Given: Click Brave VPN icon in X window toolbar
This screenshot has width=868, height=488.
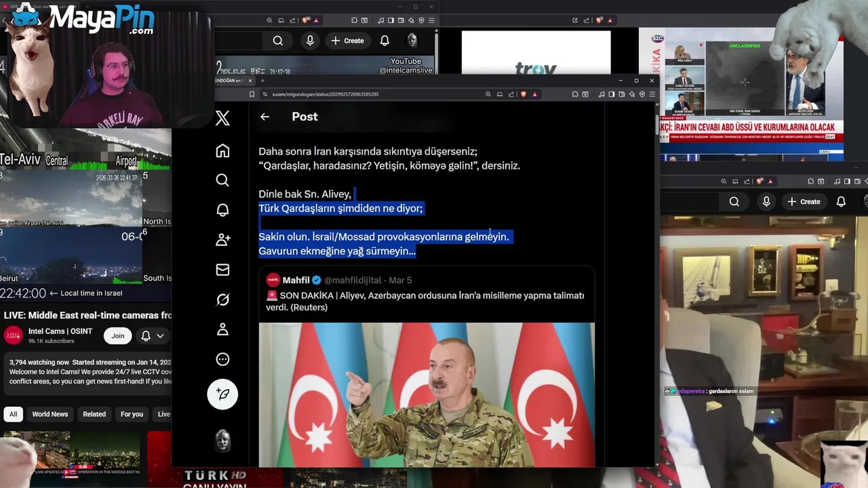Looking at the screenshot, I should 642,94.
